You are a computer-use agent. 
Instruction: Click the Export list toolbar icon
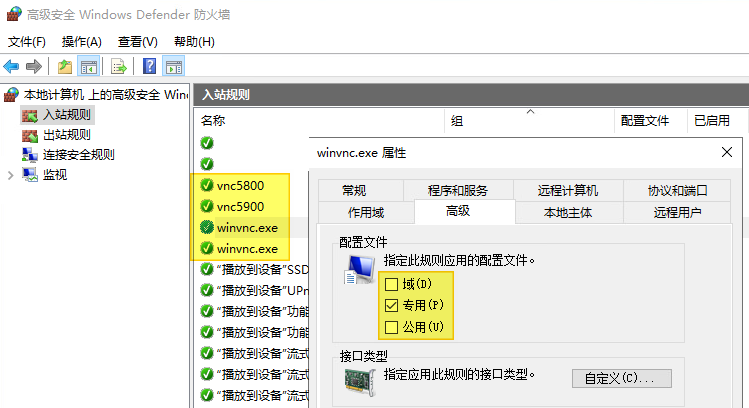pos(118,66)
